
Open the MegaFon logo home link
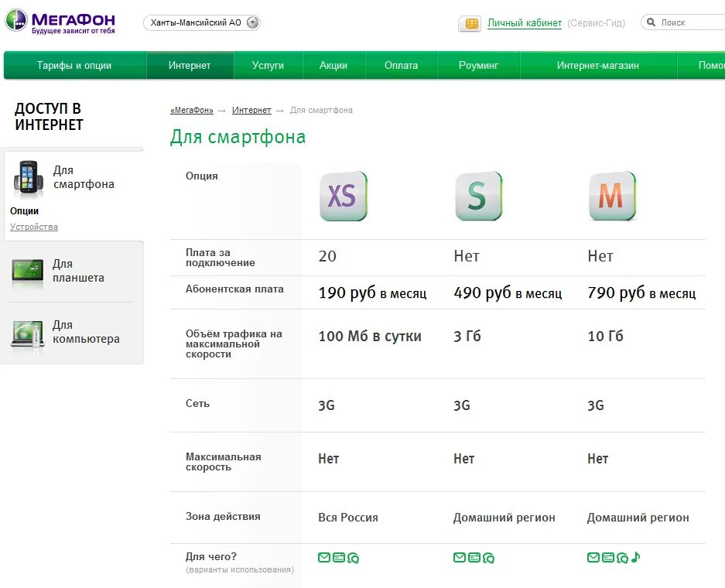click(x=60, y=21)
